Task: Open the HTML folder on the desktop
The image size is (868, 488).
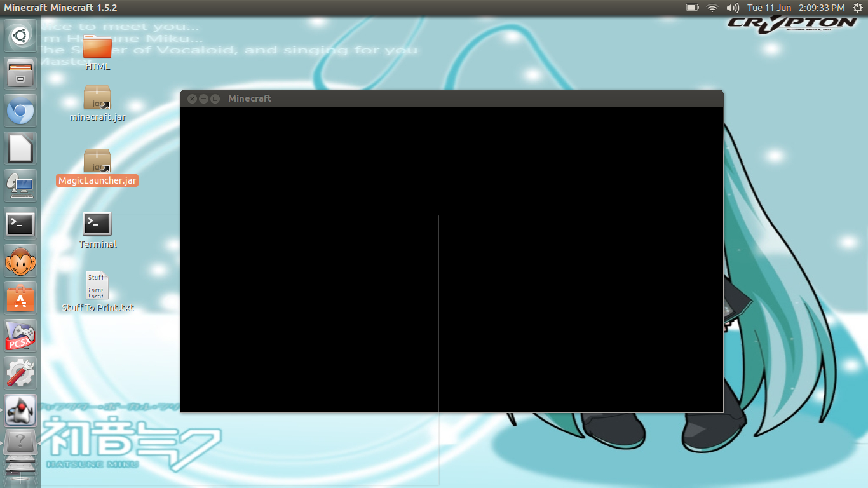Action: pyautogui.click(x=97, y=52)
